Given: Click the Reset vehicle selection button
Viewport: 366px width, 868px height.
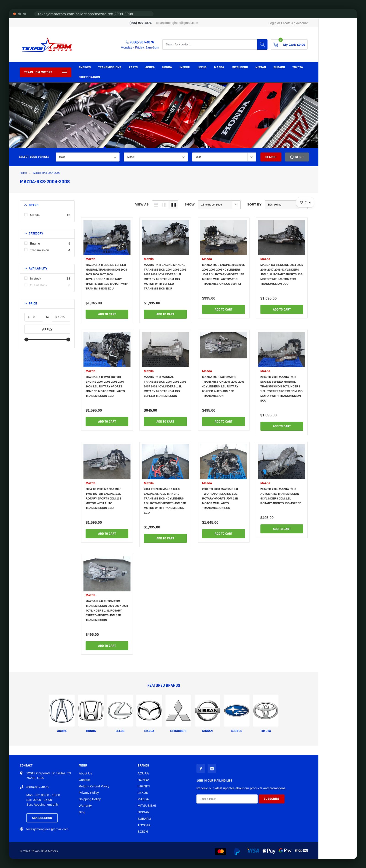Looking at the screenshot, I should click(x=297, y=157).
